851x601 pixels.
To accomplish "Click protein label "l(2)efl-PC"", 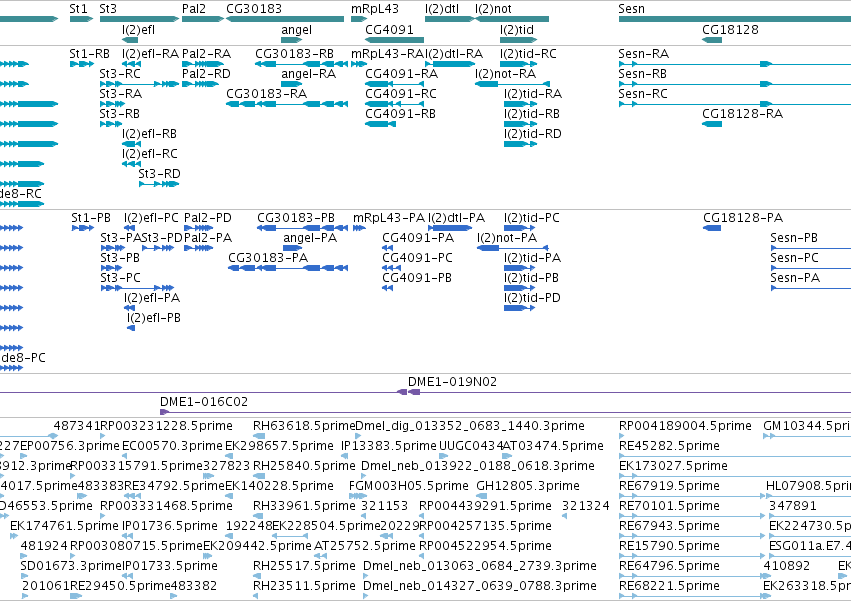I will point(151,218).
